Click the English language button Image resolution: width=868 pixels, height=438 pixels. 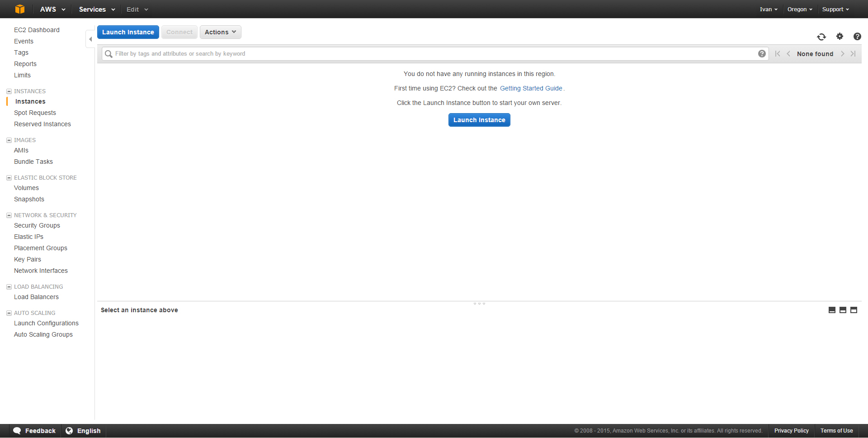[x=83, y=431]
